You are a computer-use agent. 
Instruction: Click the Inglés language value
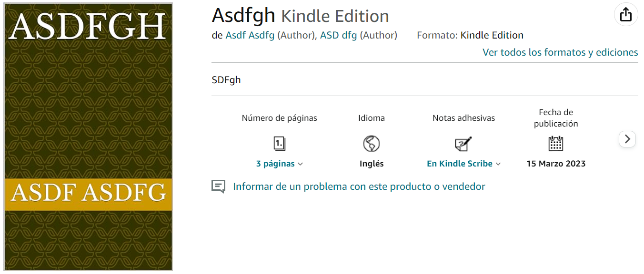(x=372, y=164)
